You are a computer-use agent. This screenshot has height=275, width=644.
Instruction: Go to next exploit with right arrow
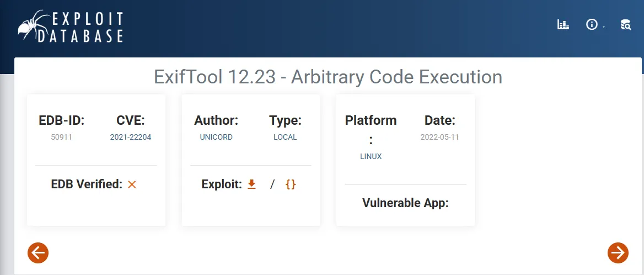(x=618, y=253)
